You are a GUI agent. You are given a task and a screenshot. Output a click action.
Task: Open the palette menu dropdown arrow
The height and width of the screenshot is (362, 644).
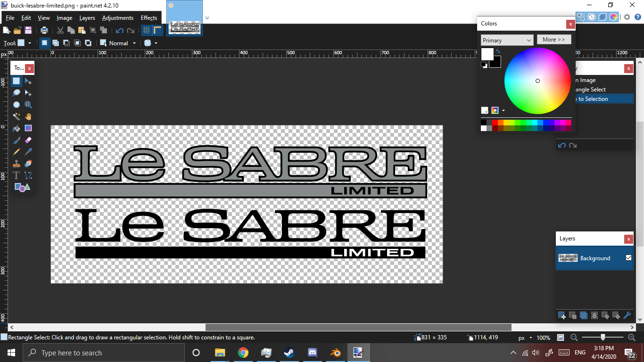click(504, 111)
